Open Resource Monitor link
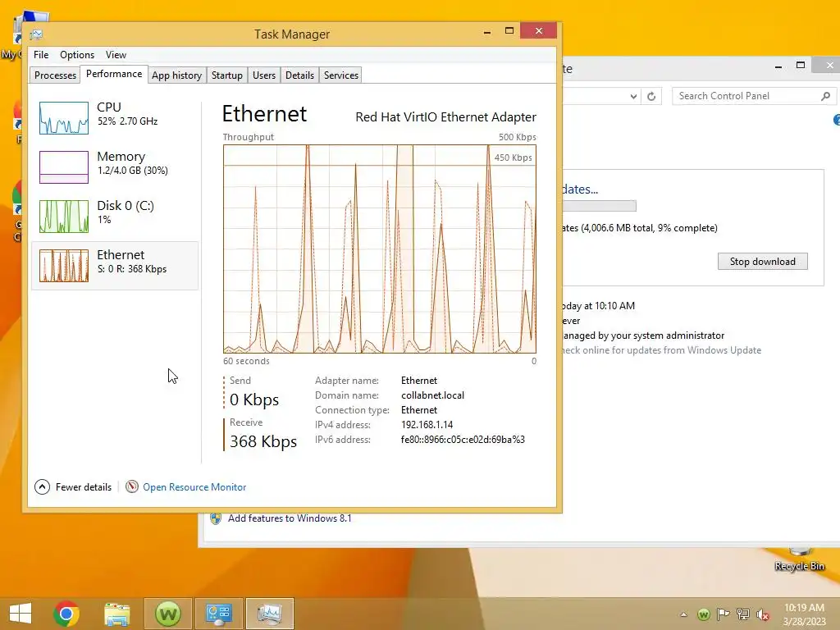Screen dimensions: 840x630 (x=194, y=487)
